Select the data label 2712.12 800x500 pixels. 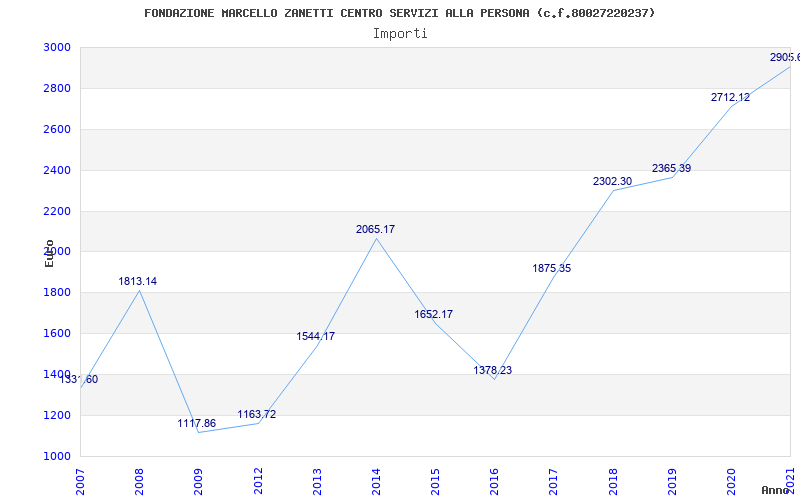731,97
